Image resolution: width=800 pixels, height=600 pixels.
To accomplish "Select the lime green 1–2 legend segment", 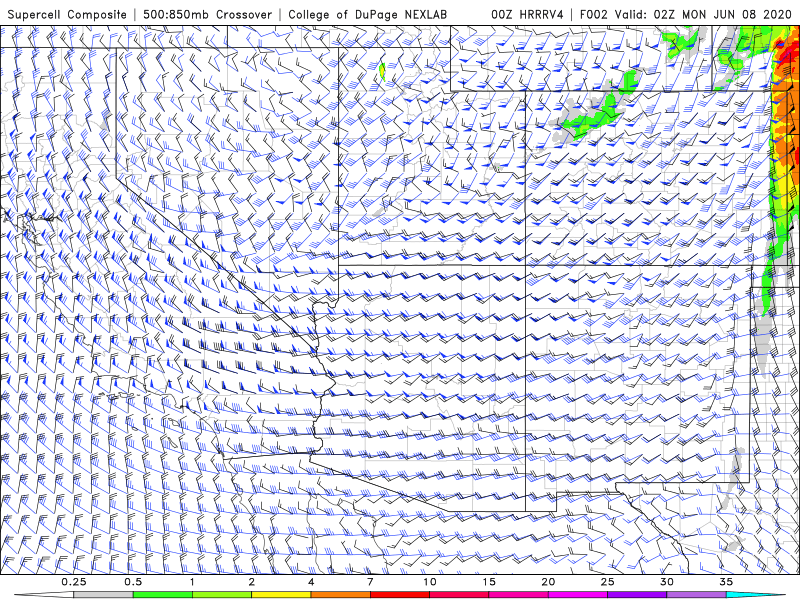I will coord(221,595).
